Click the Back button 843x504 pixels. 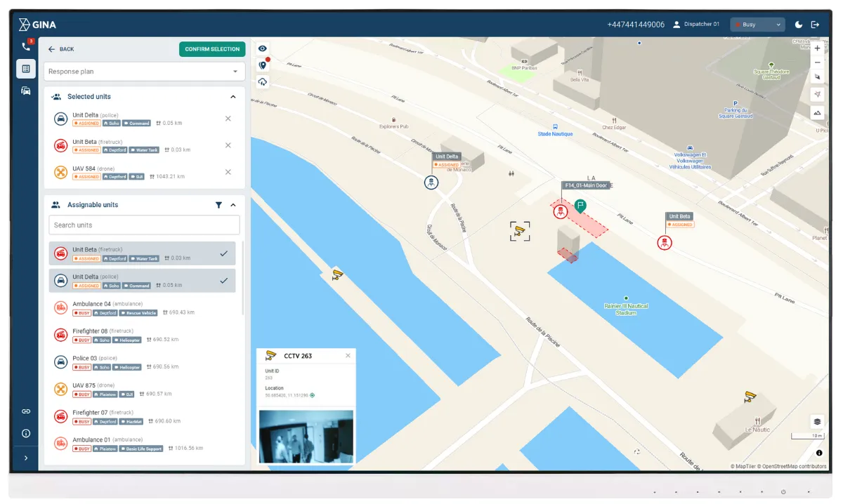[x=61, y=49]
